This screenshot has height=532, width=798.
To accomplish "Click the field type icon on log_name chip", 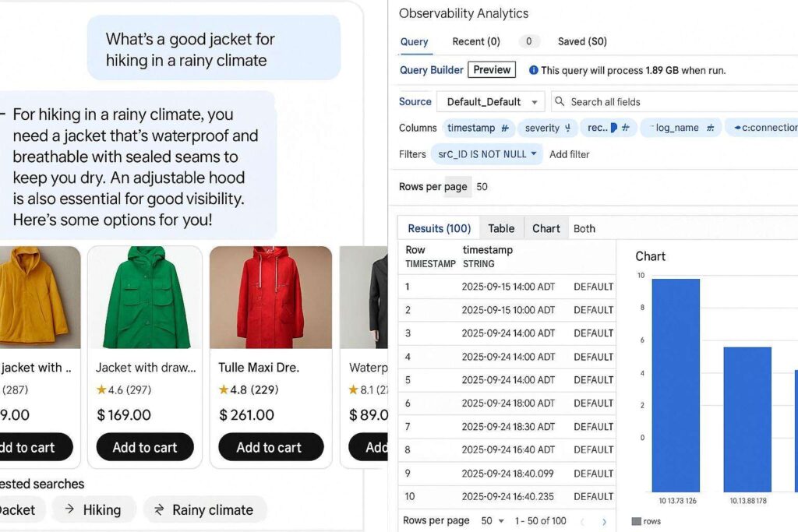I will point(709,128).
